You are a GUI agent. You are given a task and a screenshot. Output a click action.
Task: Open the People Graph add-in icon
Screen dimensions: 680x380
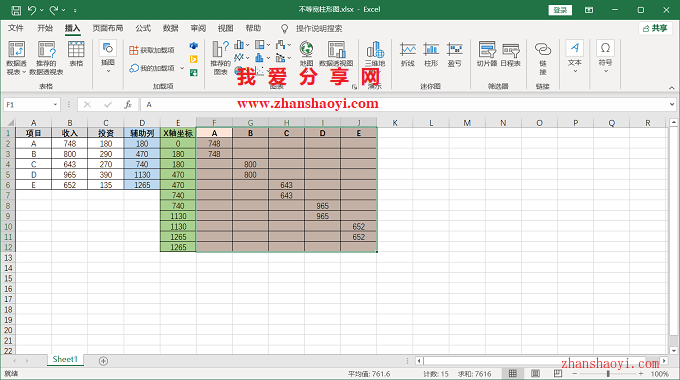[193, 72]
